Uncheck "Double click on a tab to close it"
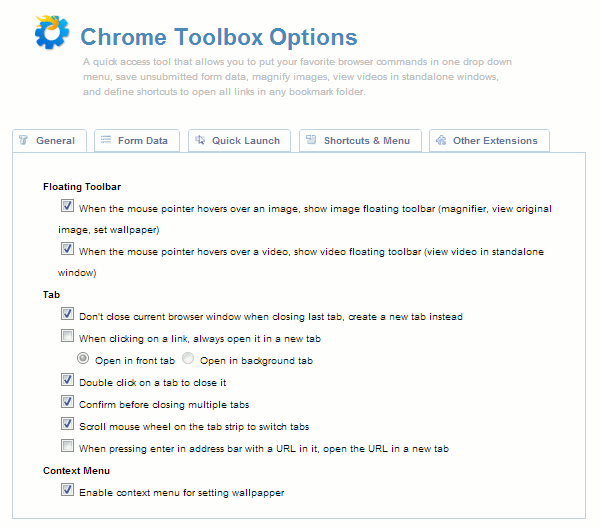Image resolution: width=600 pixels, height=528 pixels. tap(67, 382)
